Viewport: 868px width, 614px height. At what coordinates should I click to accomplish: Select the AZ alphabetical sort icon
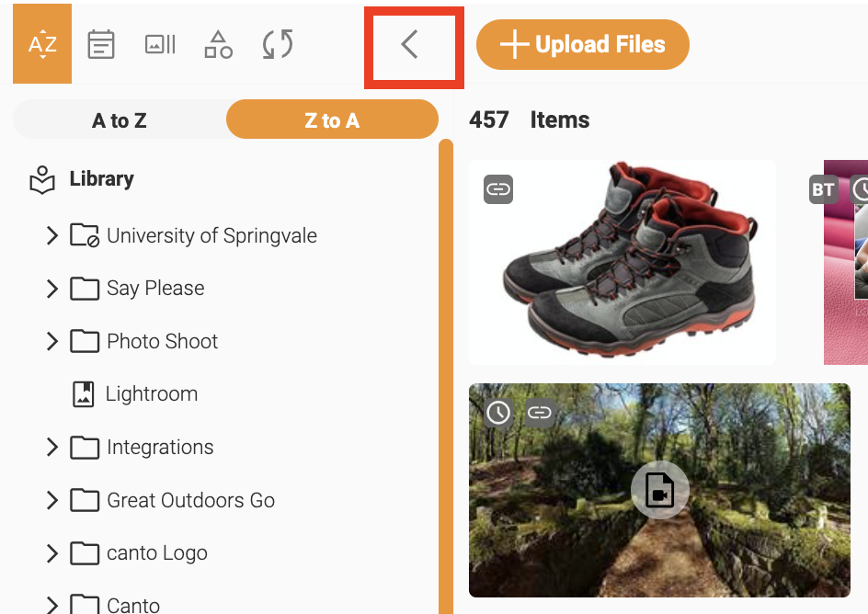[42, 44]
